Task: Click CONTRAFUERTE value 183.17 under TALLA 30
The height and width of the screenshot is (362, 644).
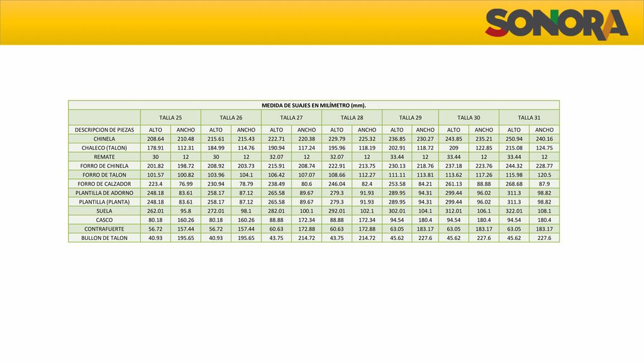Action: [484, 229]
